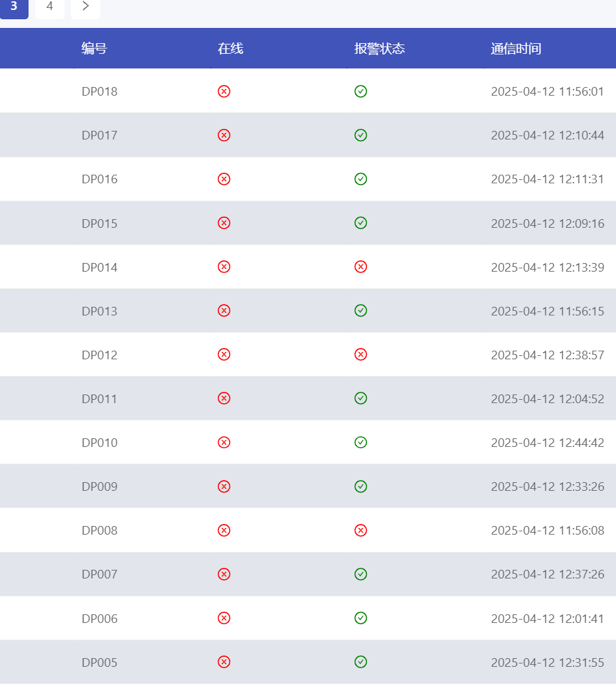Click the online status icon for DP007

pyautogui.click(x=224, y=574)
